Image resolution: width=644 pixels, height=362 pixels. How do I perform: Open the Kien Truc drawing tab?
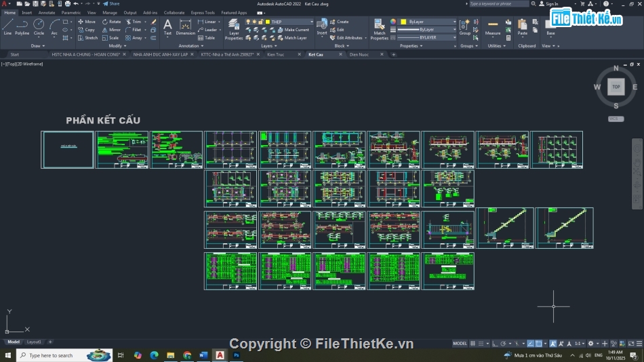click(x=275, y=54)
